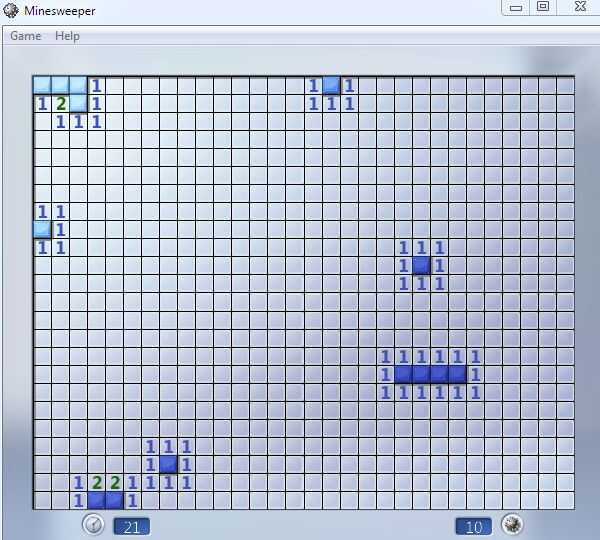This screenshot has width=600, height=540.
Task: Click the left green 2 near the bottom
Action: pos(96,483)
